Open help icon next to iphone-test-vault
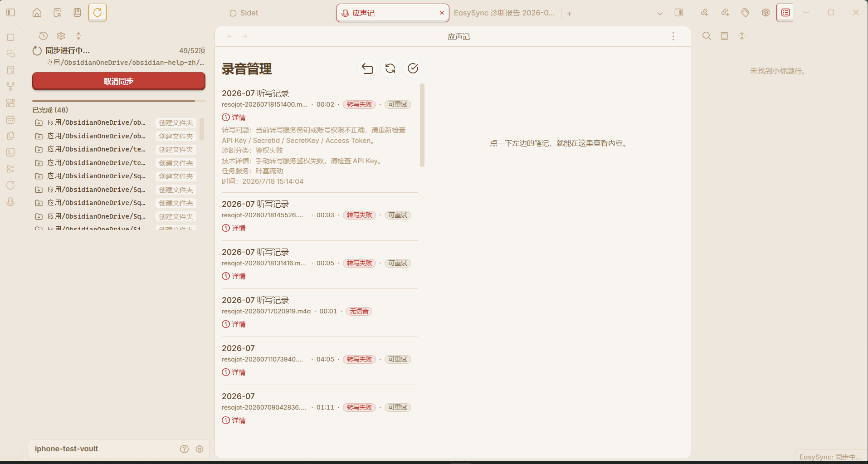The image size is (868, 464). pyautogui.click(x=184, y=449)
